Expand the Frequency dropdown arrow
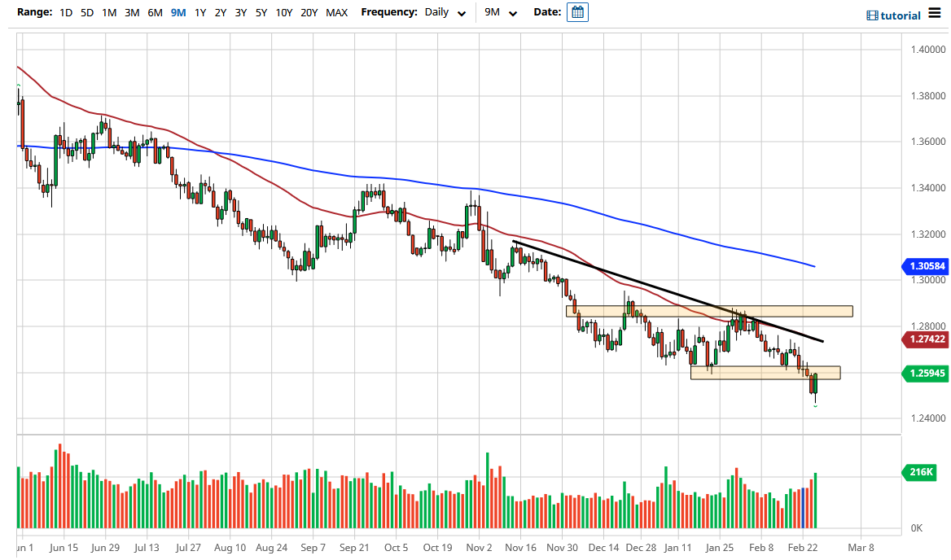The image size is (951, 560). tap(462, 13)
